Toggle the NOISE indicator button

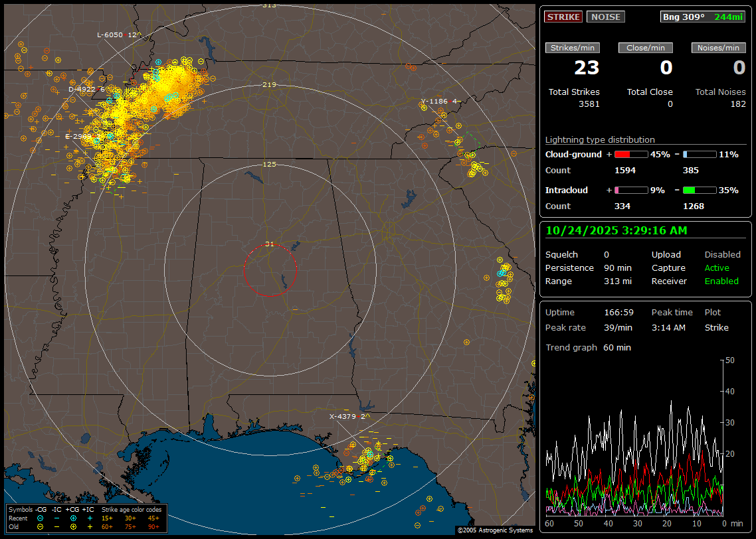point(606,17)
